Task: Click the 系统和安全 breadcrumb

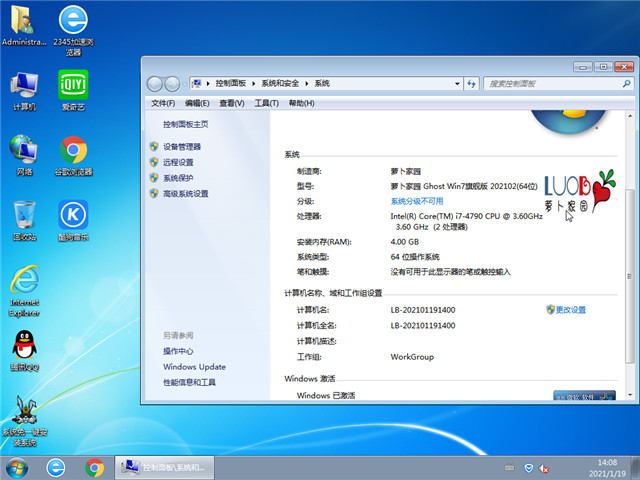Action: tap(280, 83)
